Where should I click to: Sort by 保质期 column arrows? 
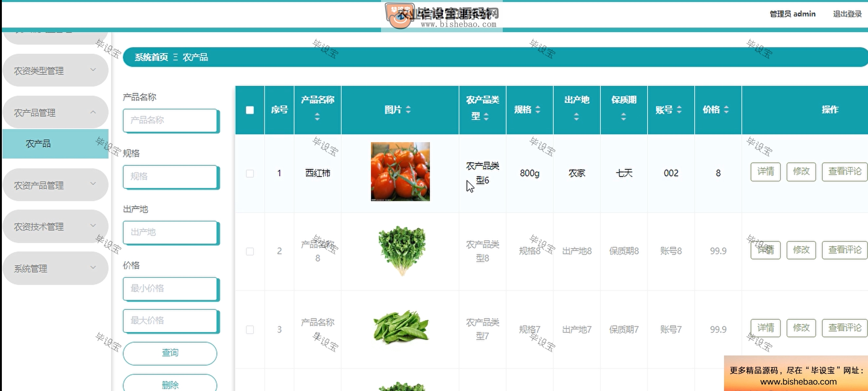(624, 117)
